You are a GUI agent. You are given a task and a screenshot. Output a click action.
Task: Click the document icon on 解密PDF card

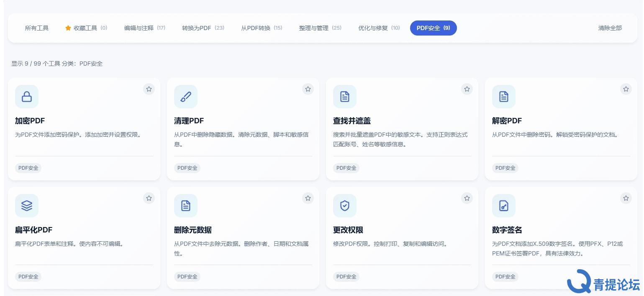(x=504, y=97)
